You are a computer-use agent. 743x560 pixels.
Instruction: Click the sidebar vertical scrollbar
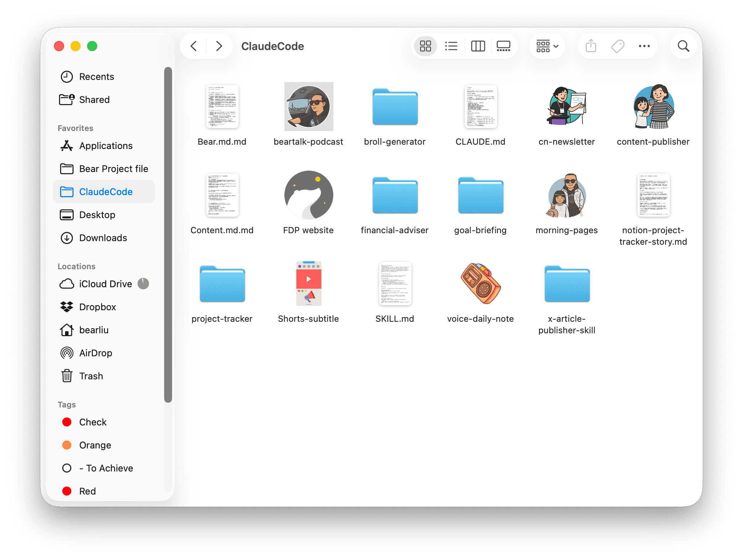(168, 234)
